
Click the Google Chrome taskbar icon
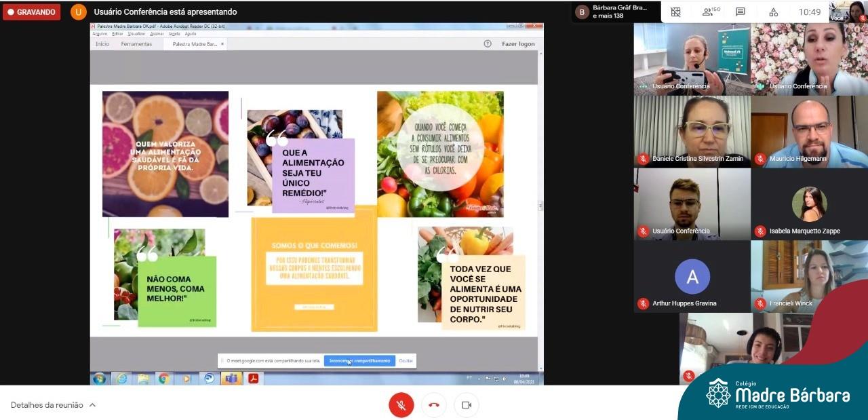click(x=164, y=379)
